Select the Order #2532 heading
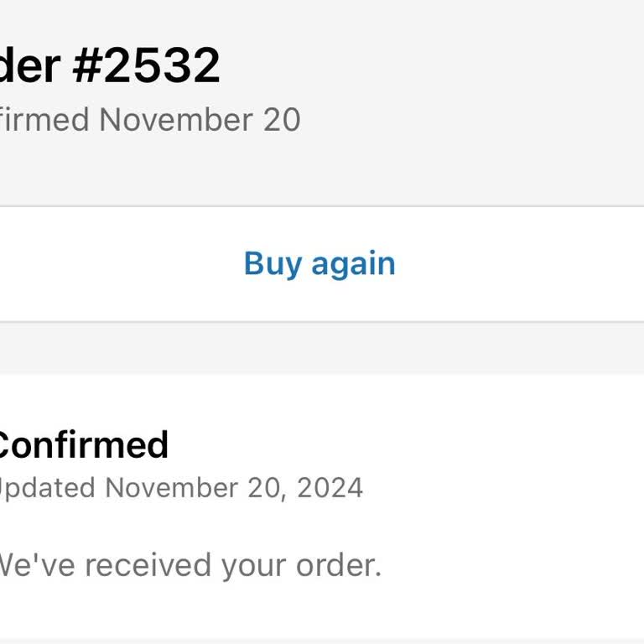 pyautogui.click(x=109, y=65)
